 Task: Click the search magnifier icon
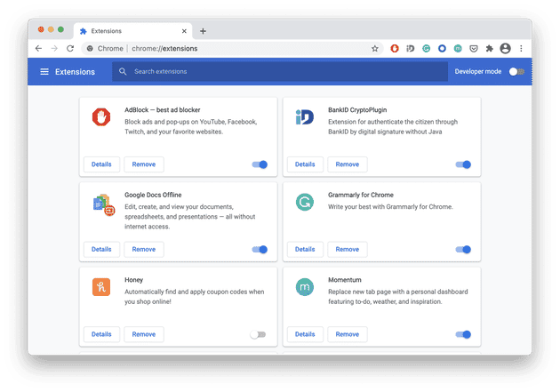pyautogui.click(x=123, y=71)
